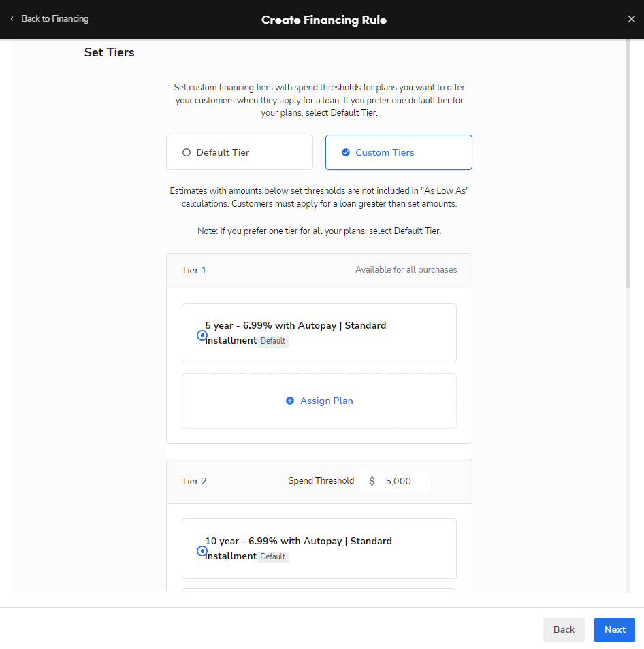
Task: Click the Tier 2 header label
Action: (x=194, y=481)
